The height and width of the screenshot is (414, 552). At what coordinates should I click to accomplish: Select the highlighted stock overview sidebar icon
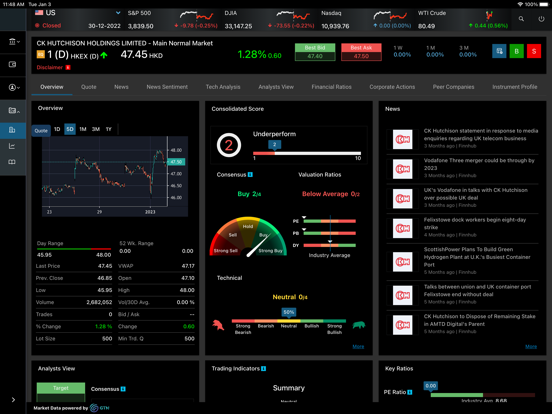click(x=12, y=130)
